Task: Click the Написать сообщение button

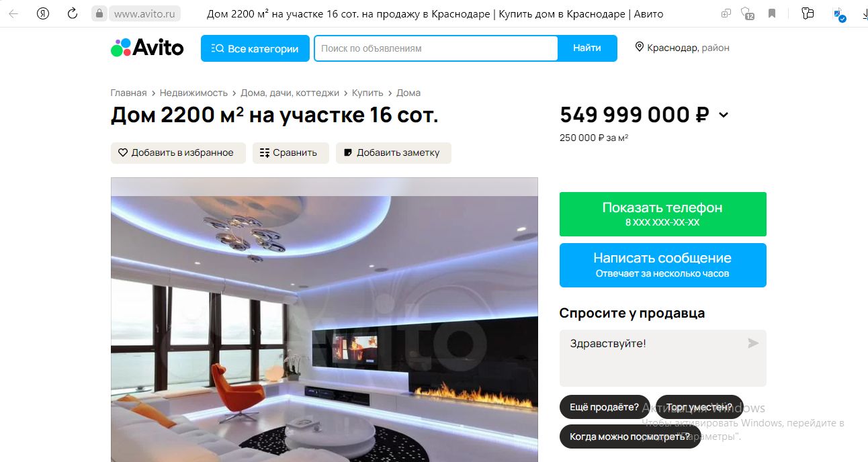Action: point(662,265)
